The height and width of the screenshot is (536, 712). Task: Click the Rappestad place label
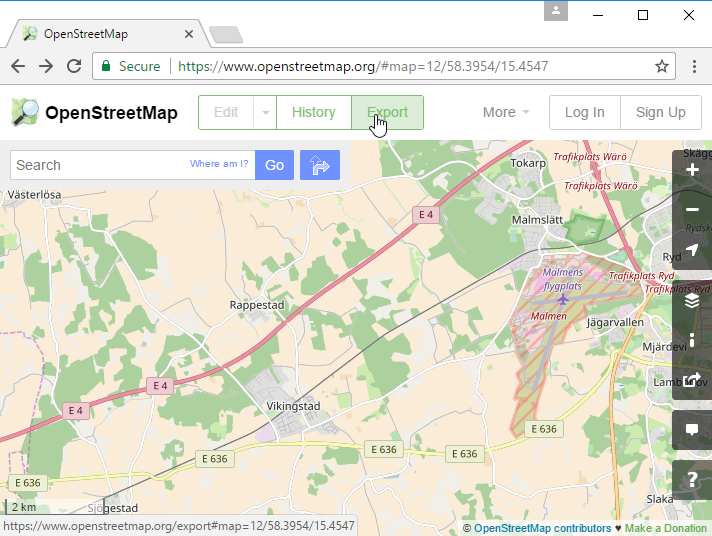click(257, 305)
